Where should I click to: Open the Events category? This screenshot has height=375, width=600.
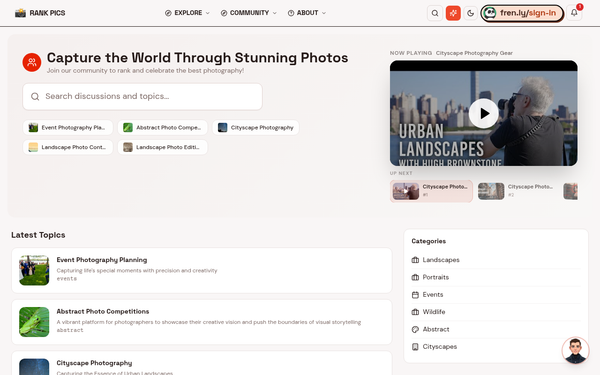click(x=496, y=295)
